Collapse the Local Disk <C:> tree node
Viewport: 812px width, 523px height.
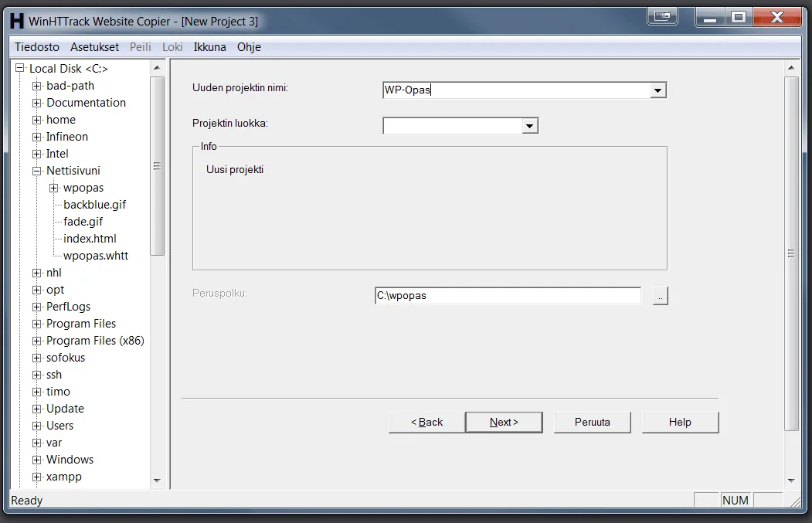20,68
